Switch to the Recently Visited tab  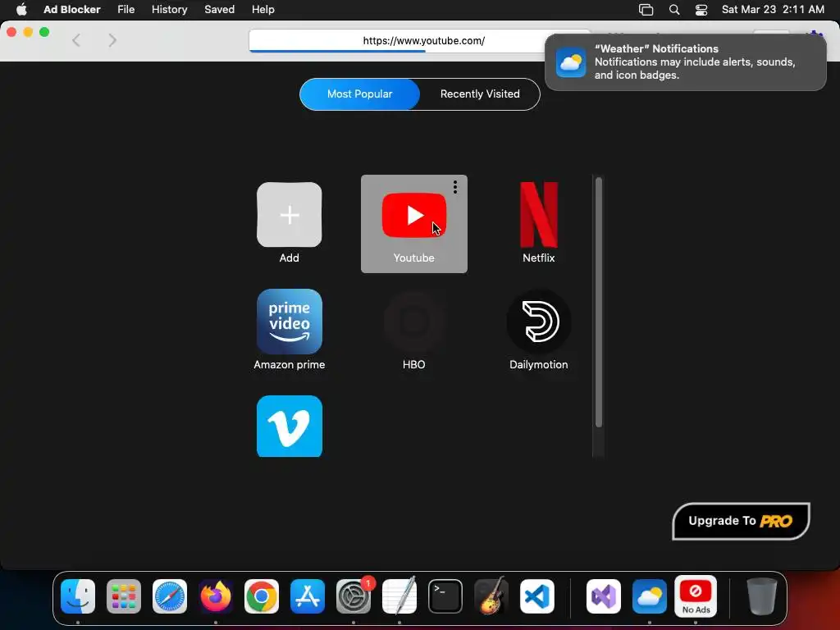tap(479, 94)
